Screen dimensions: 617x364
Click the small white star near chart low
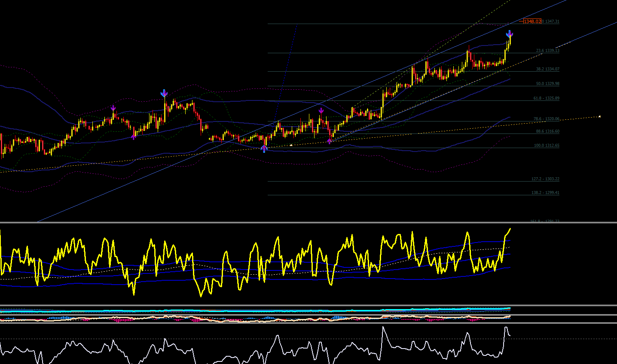point(291,145)
